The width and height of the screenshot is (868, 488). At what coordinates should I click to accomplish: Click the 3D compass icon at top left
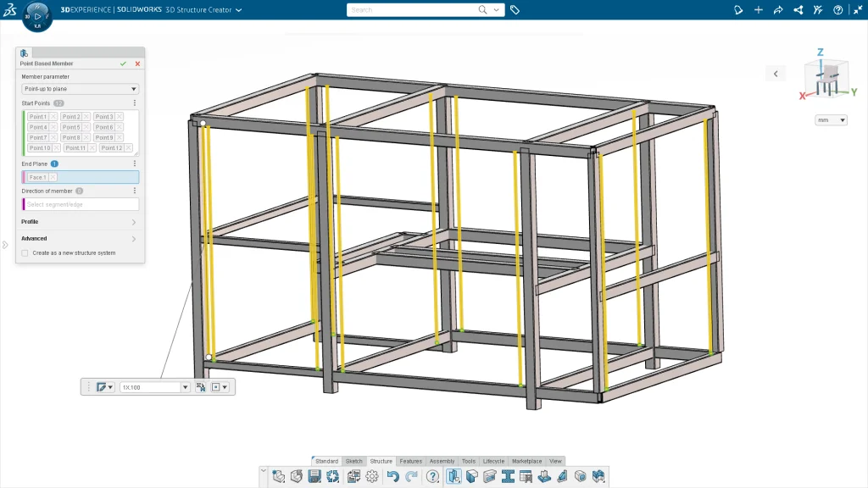pos(36,16)
